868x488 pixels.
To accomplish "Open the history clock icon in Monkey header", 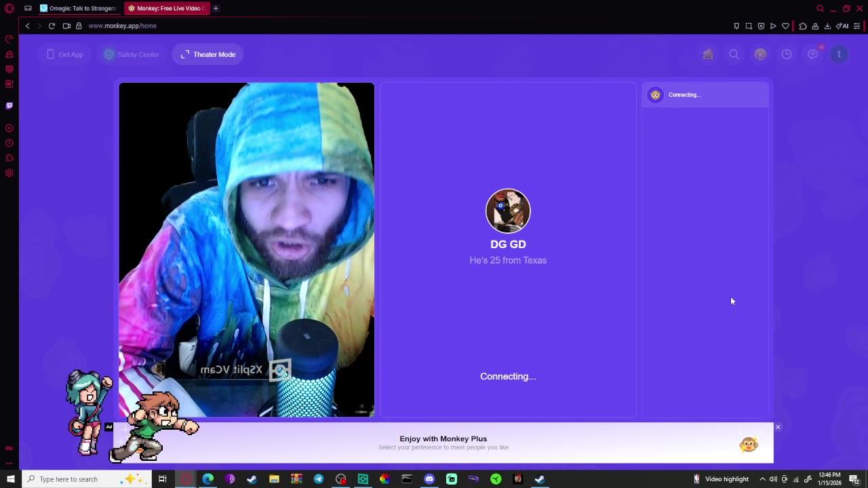I will coord(787,54).
